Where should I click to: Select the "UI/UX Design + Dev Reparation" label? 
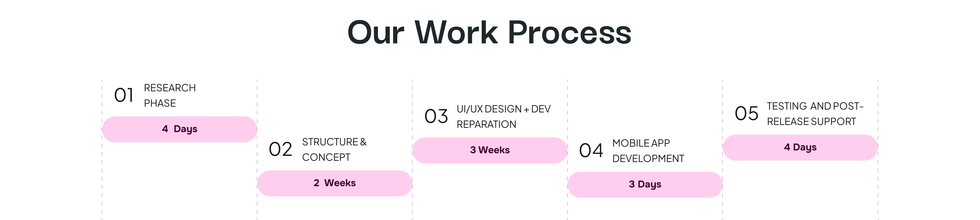pos(503,116)
